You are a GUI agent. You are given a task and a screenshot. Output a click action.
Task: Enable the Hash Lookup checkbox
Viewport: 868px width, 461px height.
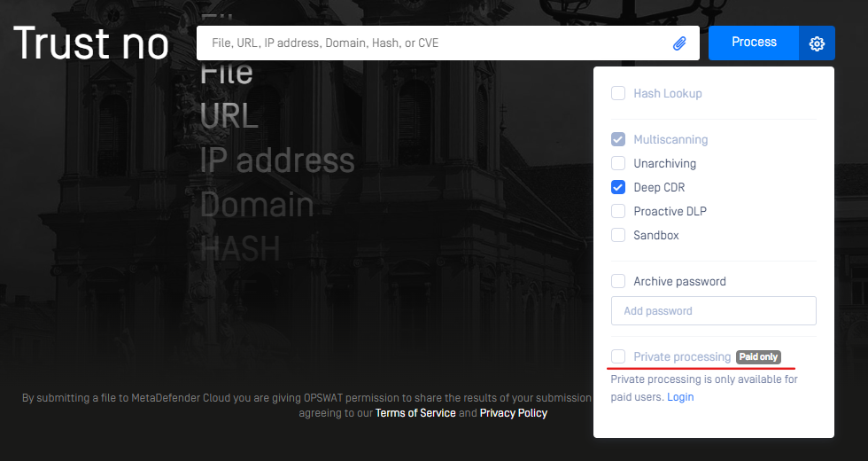tap(618, 93)
